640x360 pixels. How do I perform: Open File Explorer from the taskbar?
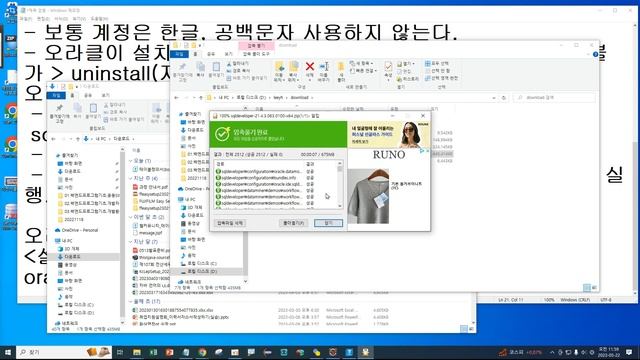tap(137, 352)
